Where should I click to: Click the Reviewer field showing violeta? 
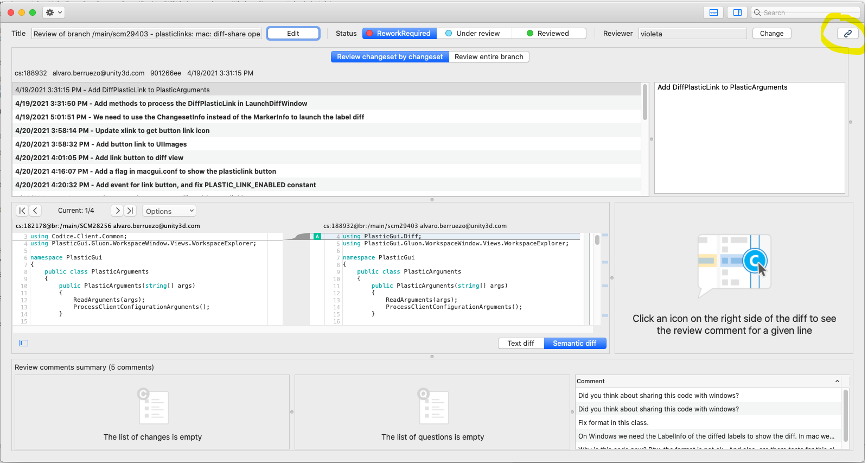coord(692,34)
